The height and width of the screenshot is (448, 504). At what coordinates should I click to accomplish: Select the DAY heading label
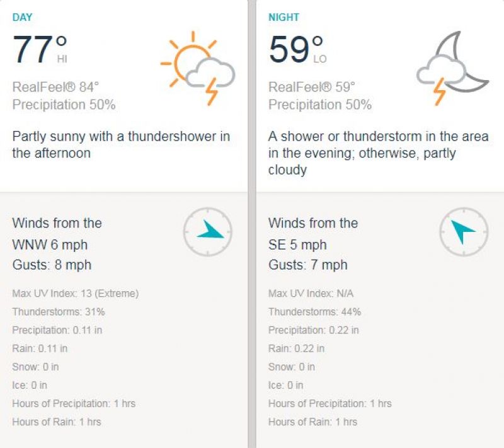pos(22,17)
